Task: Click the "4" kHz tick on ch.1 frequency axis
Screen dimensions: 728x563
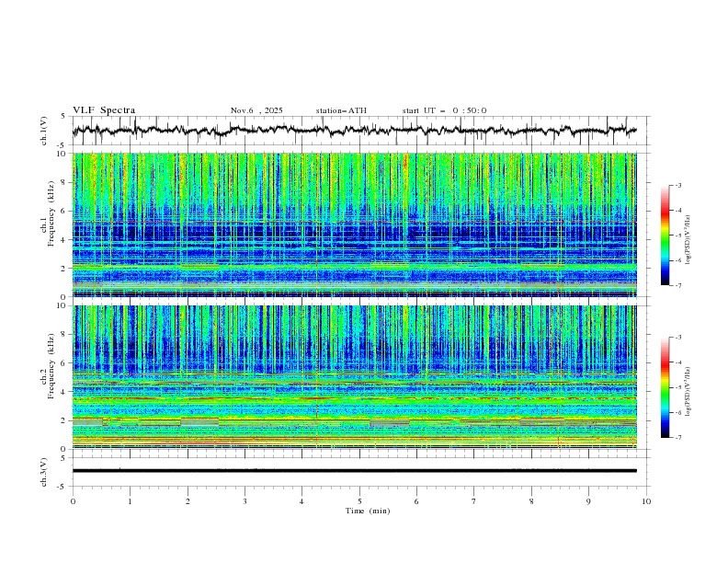Action: click(63, 240)
